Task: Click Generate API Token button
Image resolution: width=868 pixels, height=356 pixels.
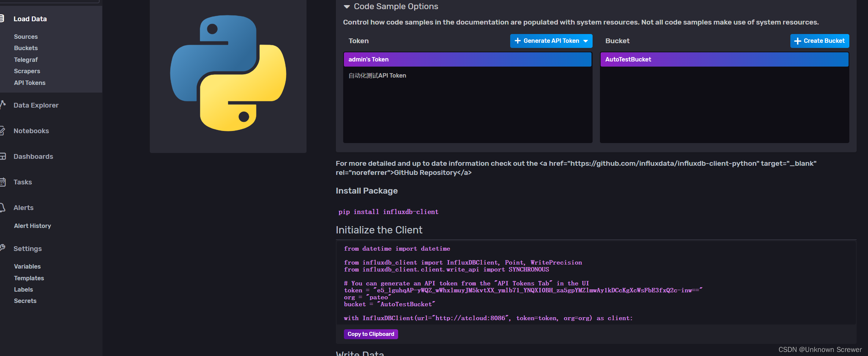Action: (x=551, y=41)
